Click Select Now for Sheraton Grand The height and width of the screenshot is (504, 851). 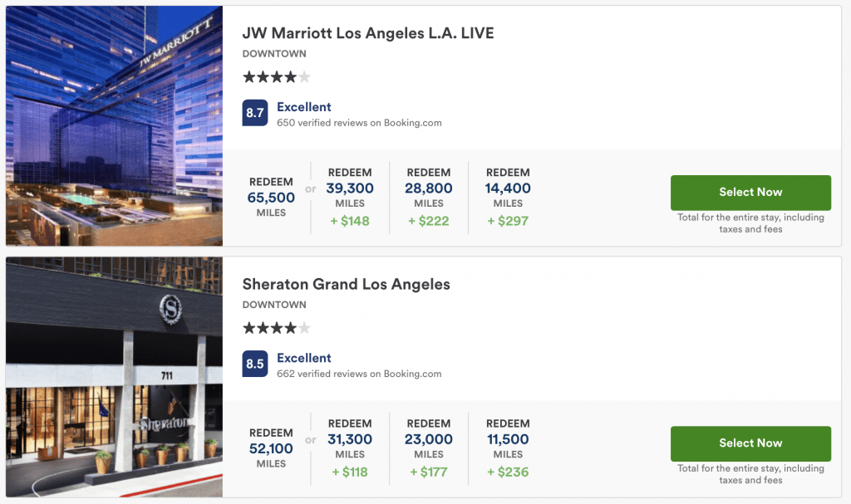[x=750, y=443]
